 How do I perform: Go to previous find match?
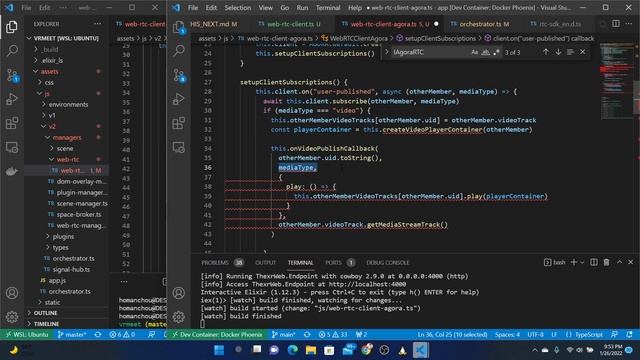coord(546,52)
